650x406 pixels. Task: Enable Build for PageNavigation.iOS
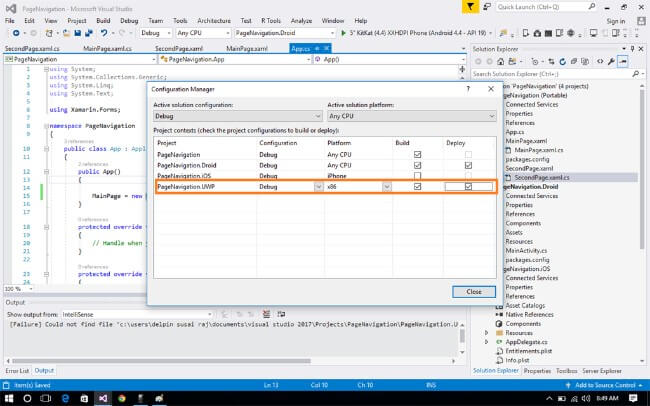417,176
